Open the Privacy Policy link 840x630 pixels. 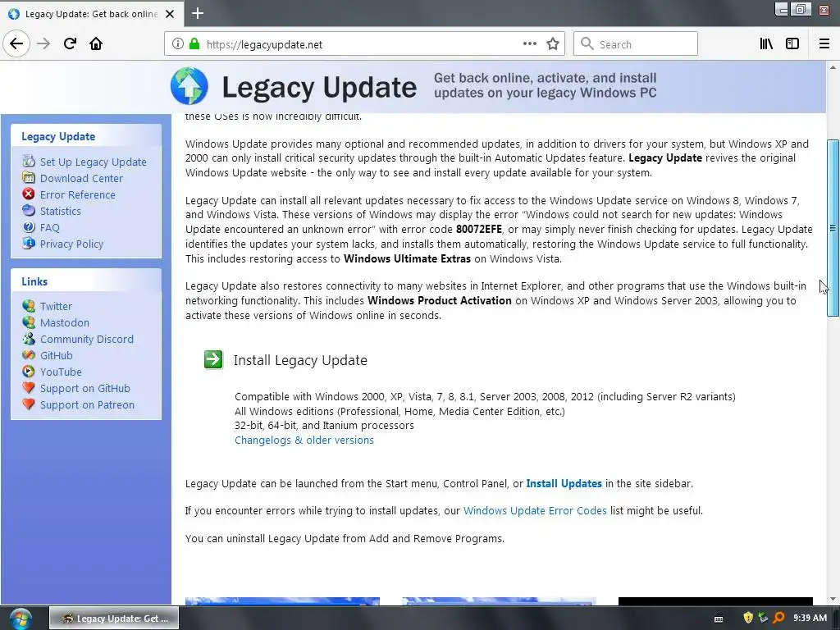(x=72, y=244)
